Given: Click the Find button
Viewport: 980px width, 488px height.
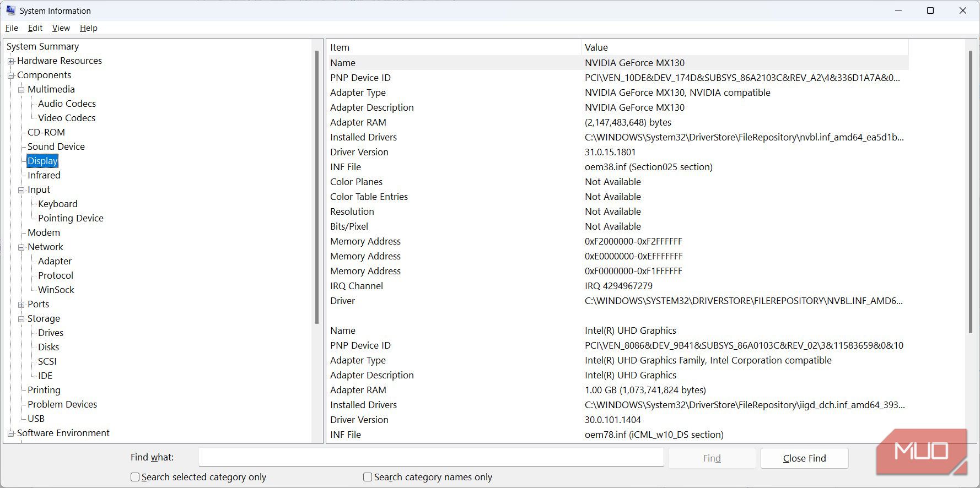Looking at the screenshot, I should [x=712, y=458].
